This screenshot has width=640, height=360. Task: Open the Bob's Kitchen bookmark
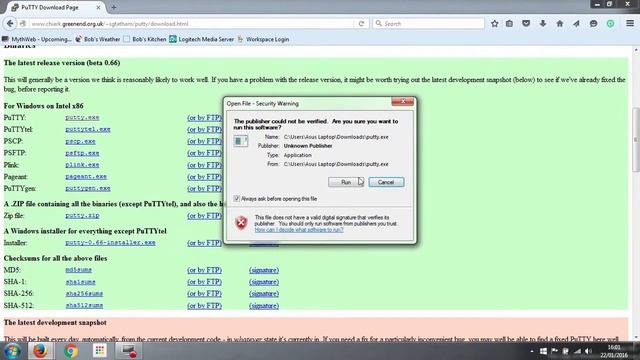(x=145, y=39)
